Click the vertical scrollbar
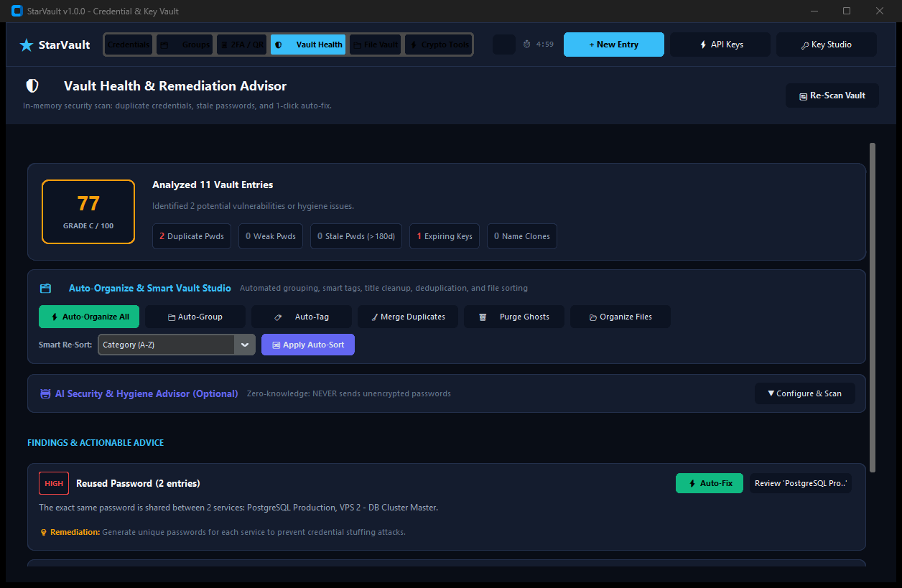Screen dimensions: 902x588 [x=873, y=307]
